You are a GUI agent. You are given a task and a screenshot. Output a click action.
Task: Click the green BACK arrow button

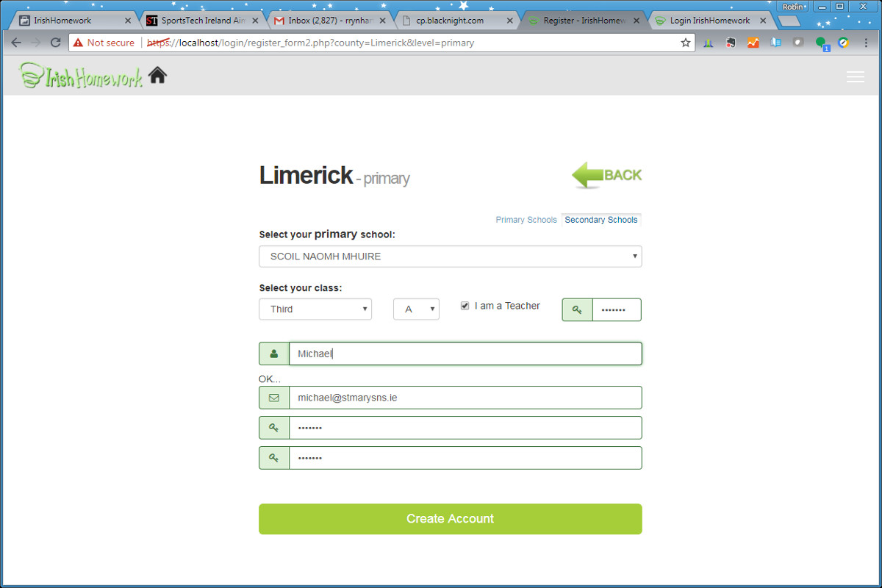[605, 175]
